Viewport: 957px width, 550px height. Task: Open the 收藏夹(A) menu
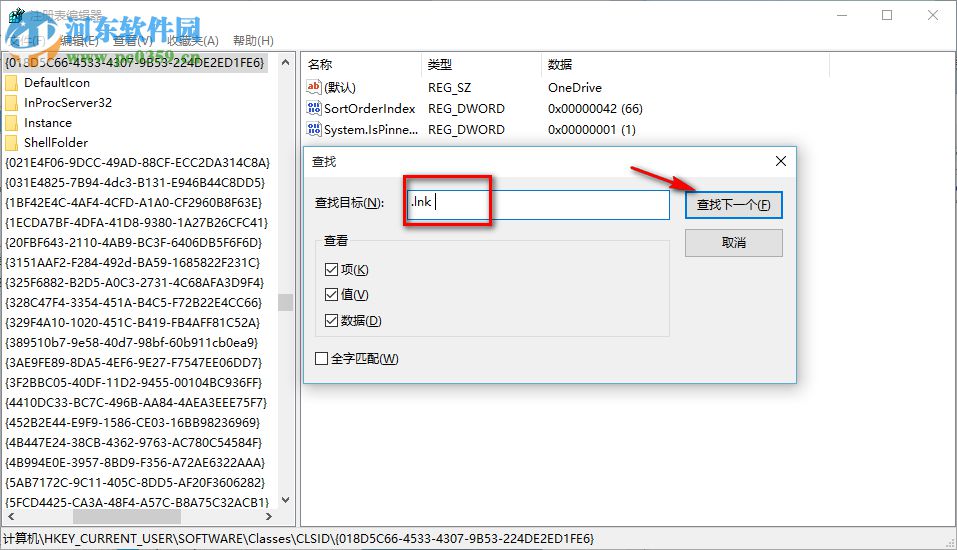pos(193,41)
